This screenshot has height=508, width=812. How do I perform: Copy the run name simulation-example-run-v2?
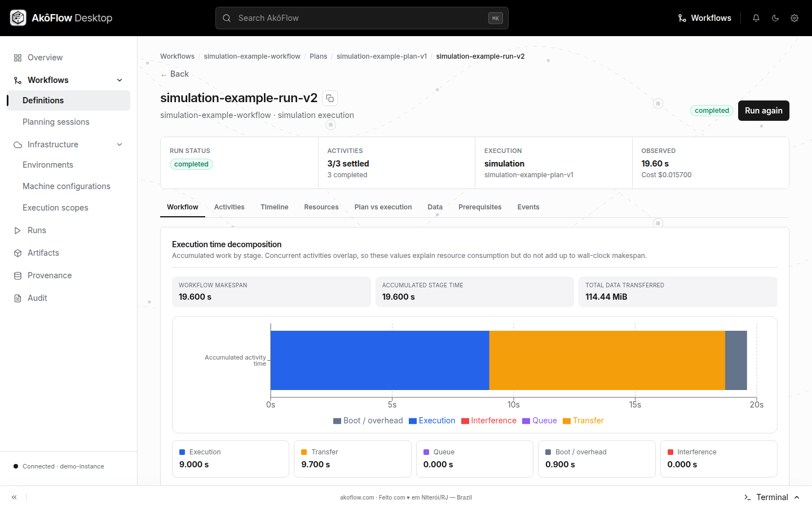[x=330, y=98]
